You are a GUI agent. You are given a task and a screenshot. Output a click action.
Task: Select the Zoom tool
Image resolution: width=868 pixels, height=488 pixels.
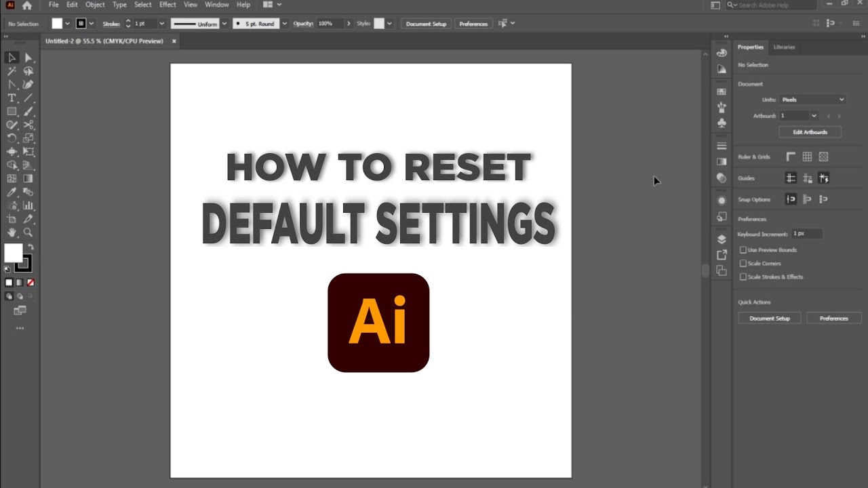pyautogui.click(x=28, y=232)
